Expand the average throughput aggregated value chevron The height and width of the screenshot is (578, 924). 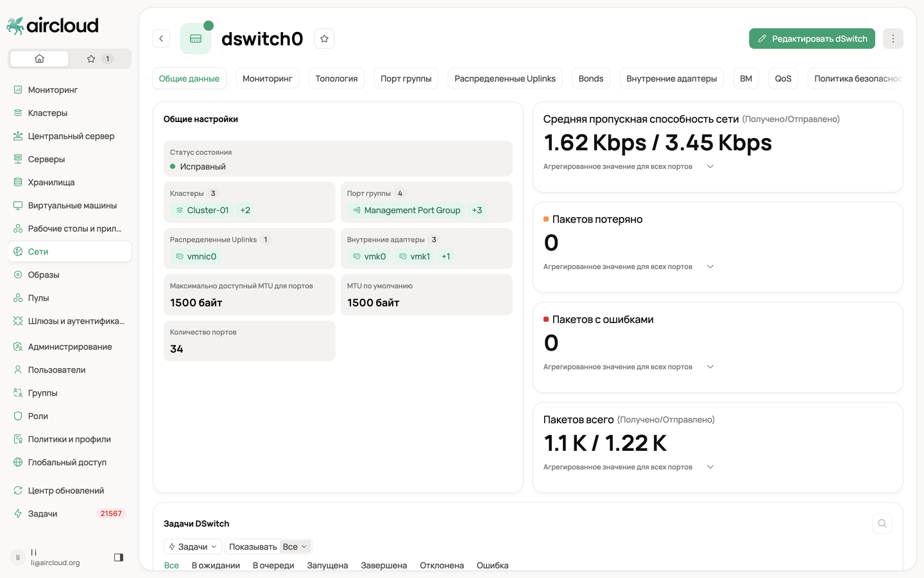click(710, 166)
